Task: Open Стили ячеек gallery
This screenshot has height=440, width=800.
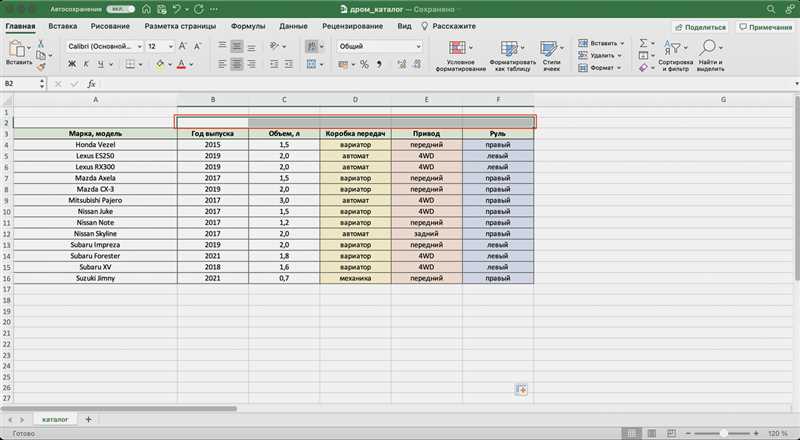Action: 552,56
